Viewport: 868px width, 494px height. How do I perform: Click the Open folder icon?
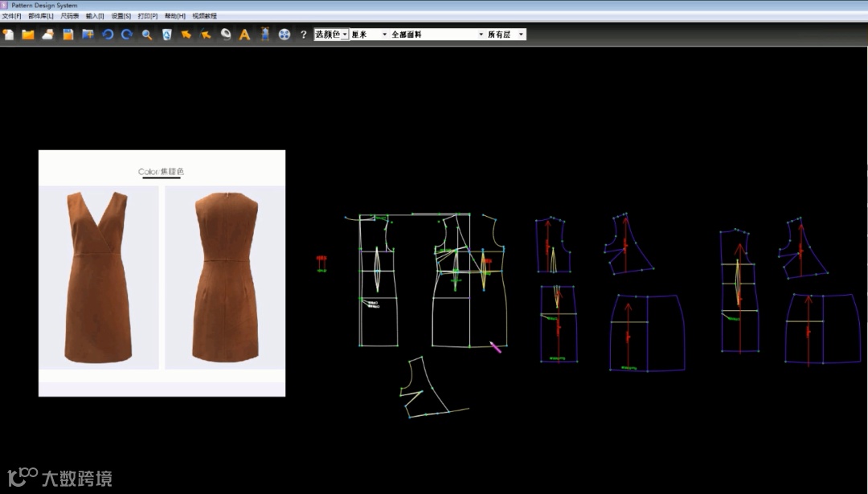(28, 35)
